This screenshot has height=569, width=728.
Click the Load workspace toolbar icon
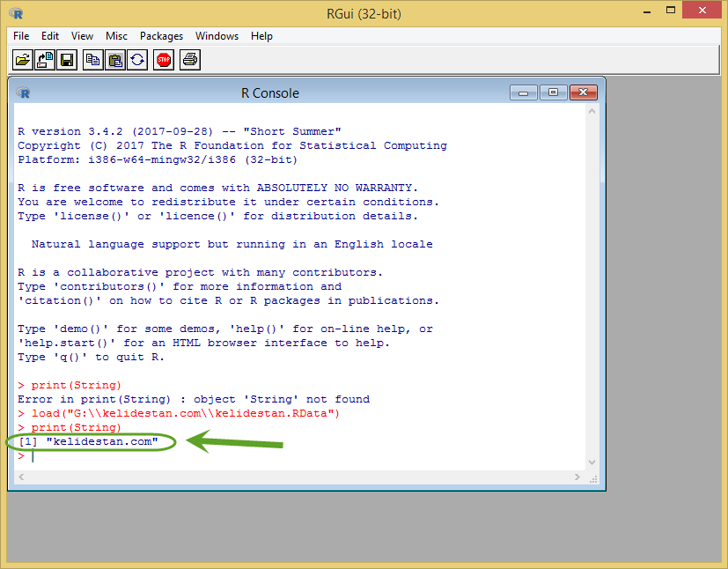[45, 60]
